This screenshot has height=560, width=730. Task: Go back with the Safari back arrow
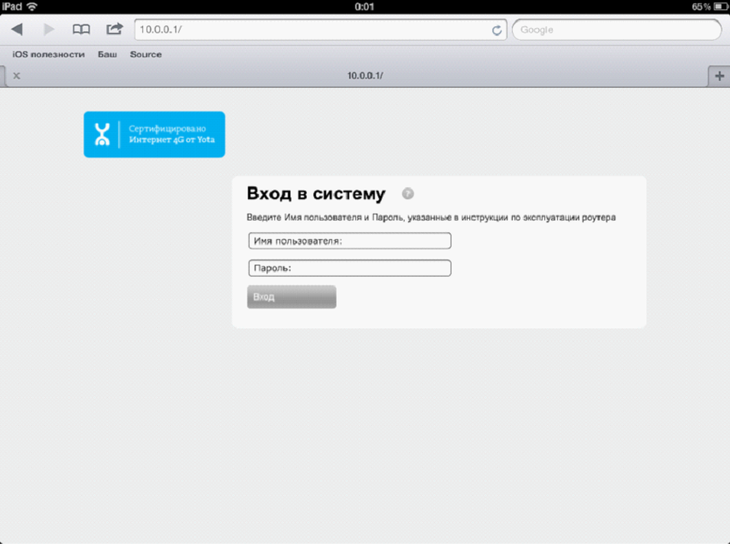(17, 29)
